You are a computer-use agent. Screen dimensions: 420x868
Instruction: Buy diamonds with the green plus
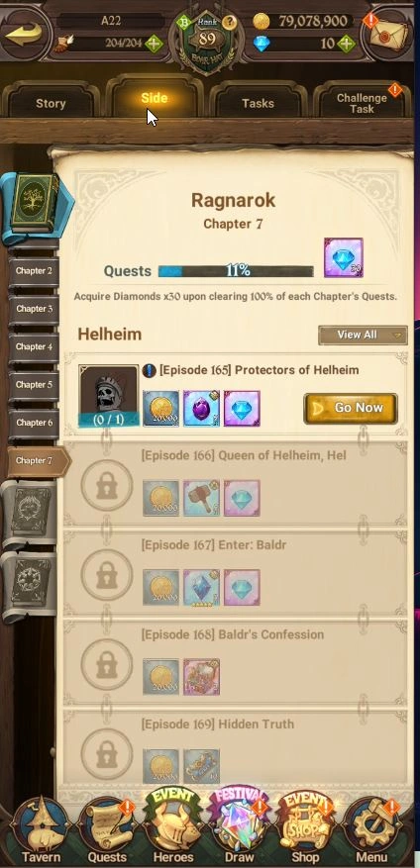coord(347,44)
